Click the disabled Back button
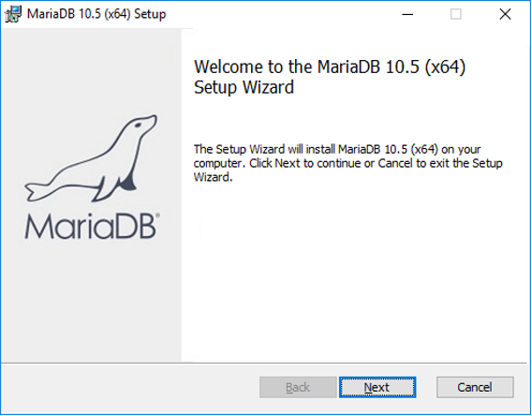The width and height of the screenshot is (532, 416). click(298, 387)
